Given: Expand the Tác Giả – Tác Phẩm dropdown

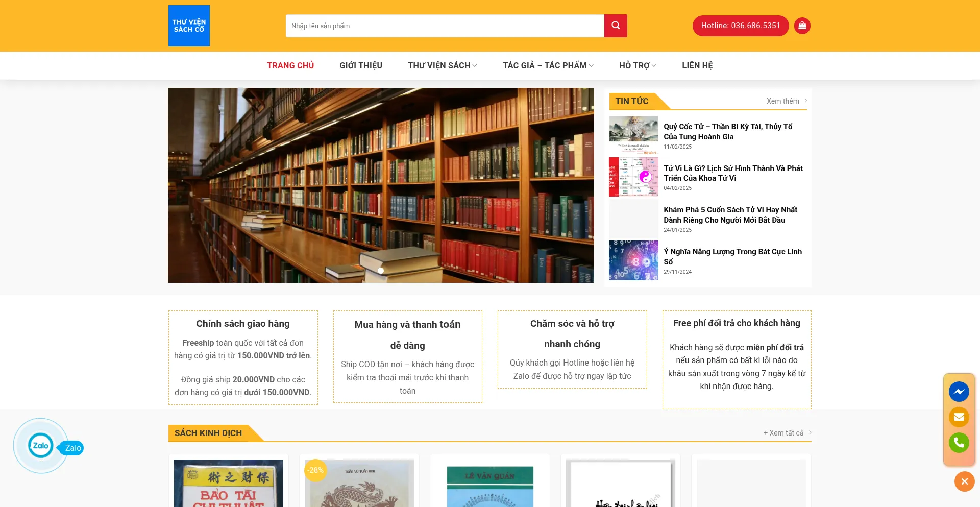Looking at the screenshot, I should click(548, 65).
